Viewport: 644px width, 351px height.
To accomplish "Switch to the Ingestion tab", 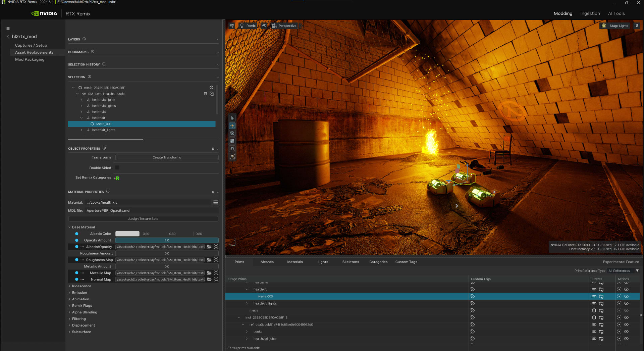I will coord(590,13).
